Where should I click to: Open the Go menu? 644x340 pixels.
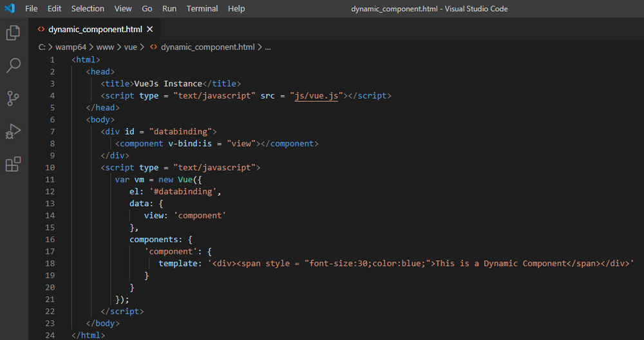(147, 8)
